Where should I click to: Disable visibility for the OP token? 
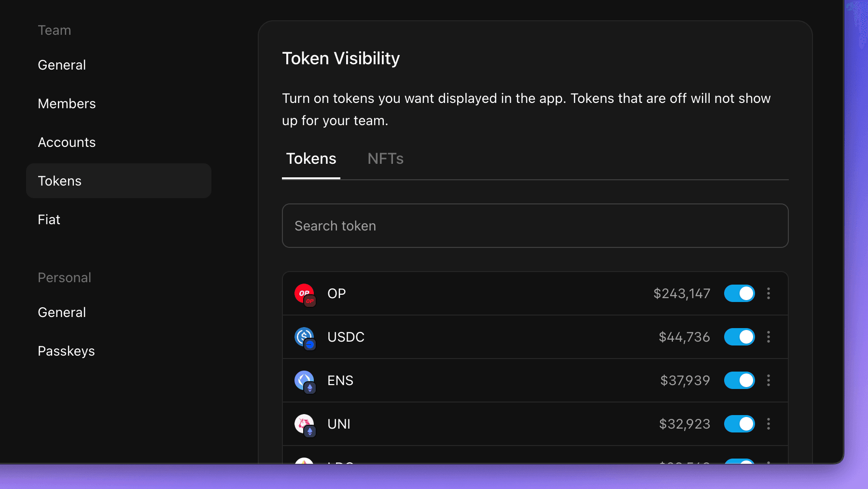pos(739,293)
